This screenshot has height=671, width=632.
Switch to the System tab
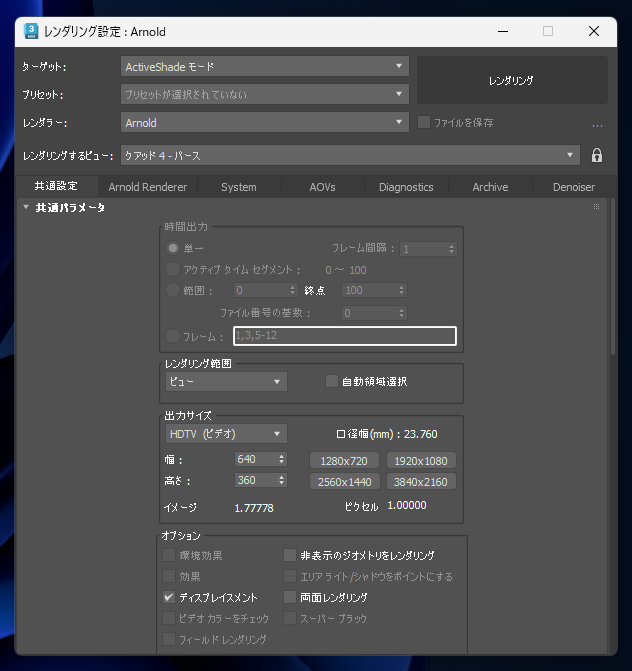[239, 187]
